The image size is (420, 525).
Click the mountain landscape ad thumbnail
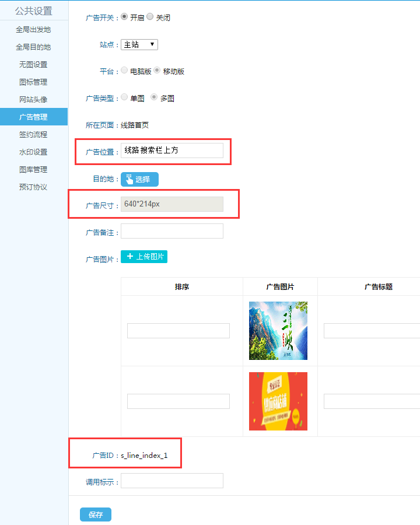(278, 331)
